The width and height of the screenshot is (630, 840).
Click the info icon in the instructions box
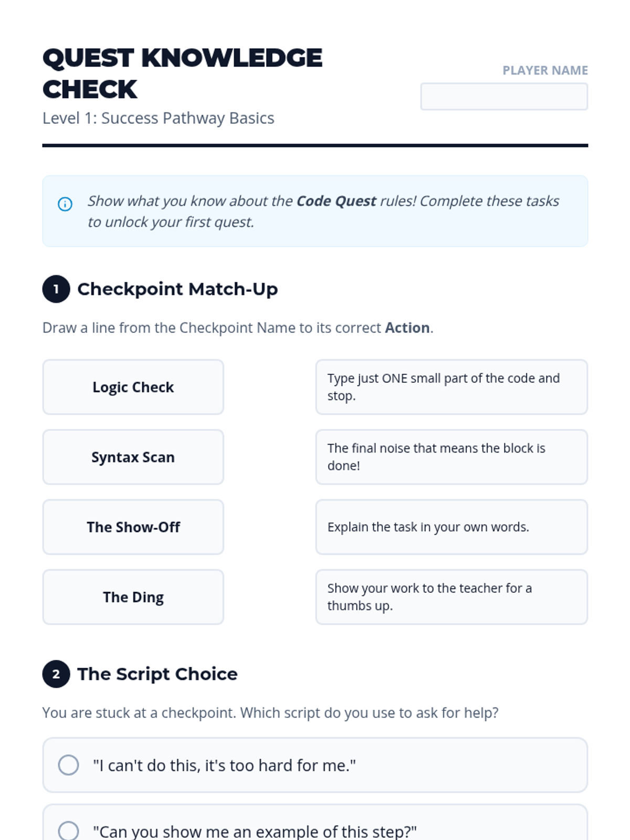coord(65,204)
